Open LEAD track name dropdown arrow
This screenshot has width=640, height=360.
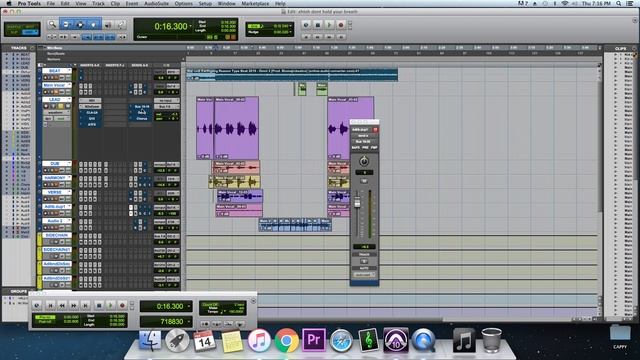point(69,99)
